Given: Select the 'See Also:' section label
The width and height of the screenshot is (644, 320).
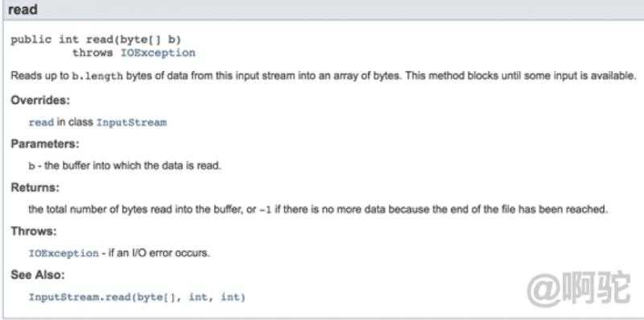Looking at the screenshot, I should point(38,275).
